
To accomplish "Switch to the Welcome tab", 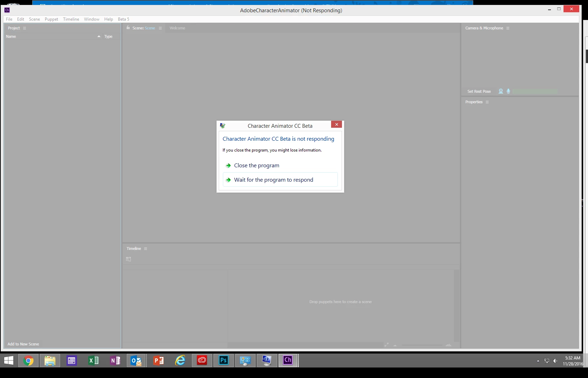I will click(x=177, y=28).
